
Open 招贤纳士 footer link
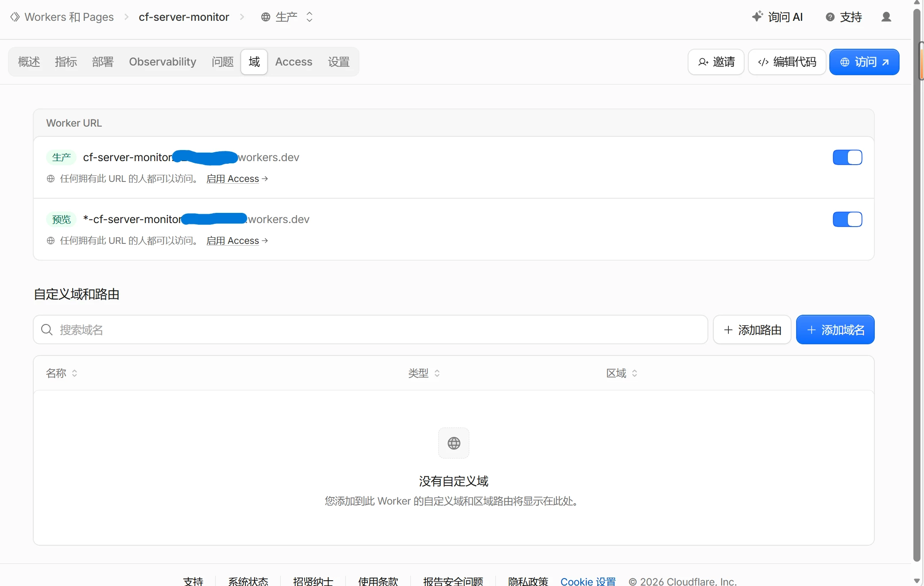click(313, 581)
